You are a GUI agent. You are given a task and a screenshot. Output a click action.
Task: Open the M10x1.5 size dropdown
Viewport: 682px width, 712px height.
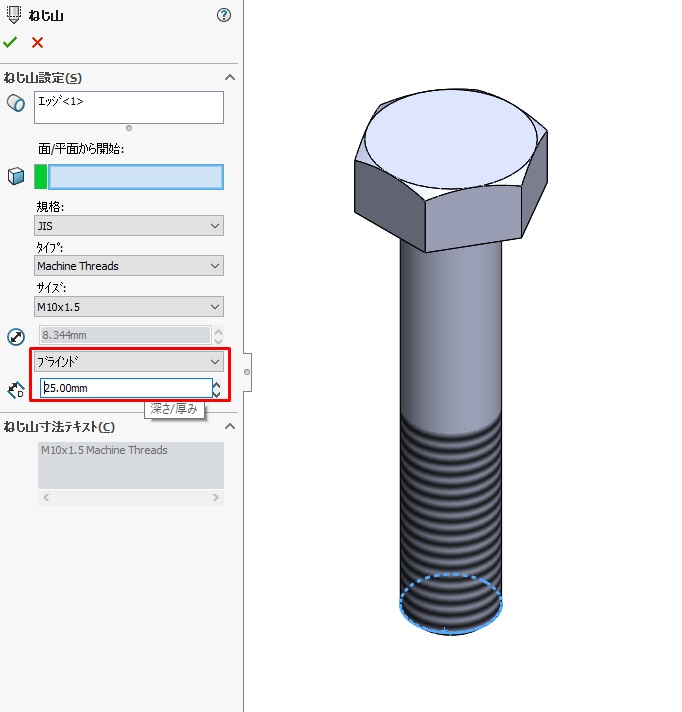point(128,307)
